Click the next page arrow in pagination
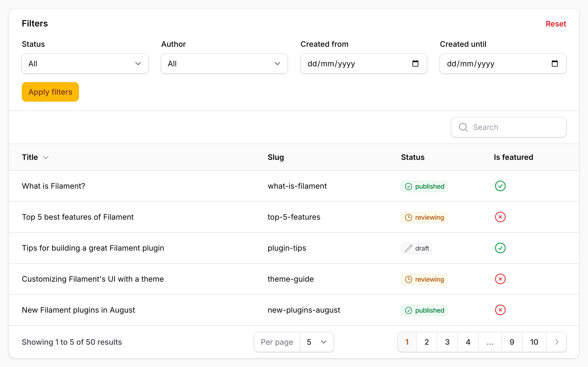This screenshot has width=588, height=367. coord(557,342)
